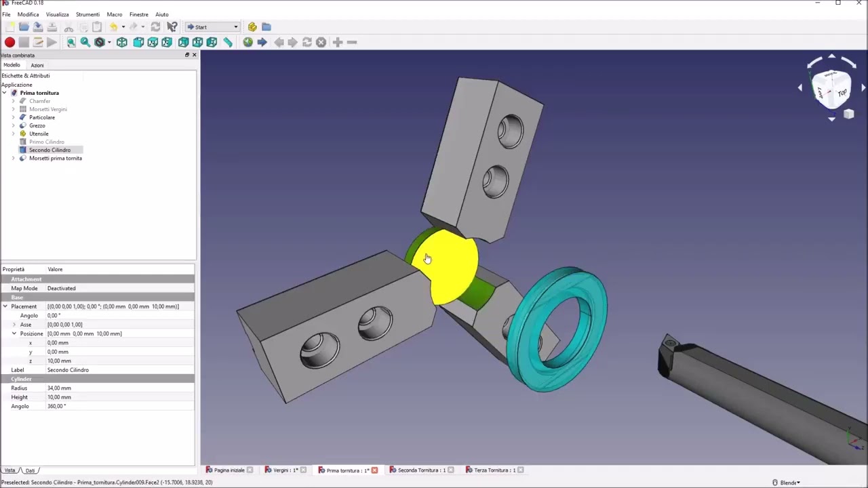Collapse the Posizione property row
Viewport: 868px width, 488px height.
click(x=14, y=333)
